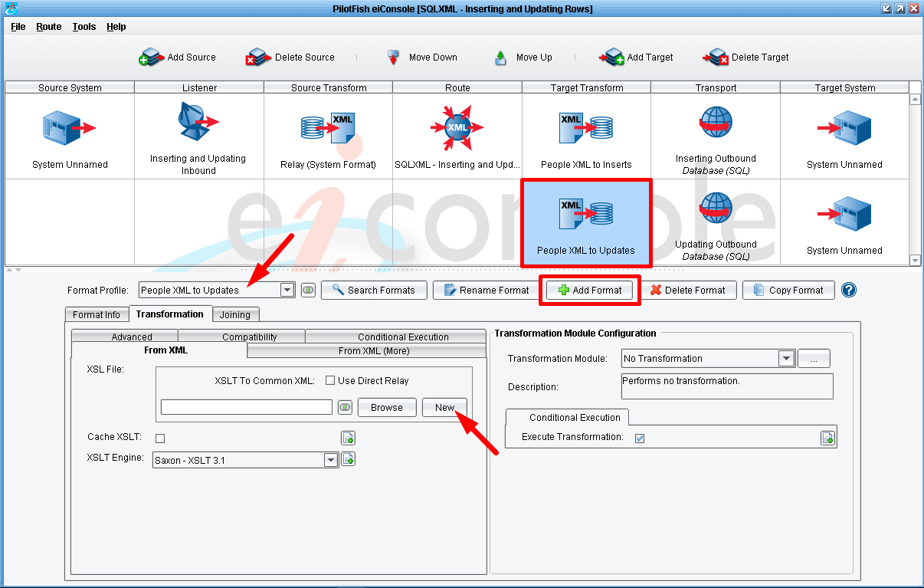Click the ellipsis button beside Transformation Module
The height and width of the screenshot is (588, 924).
pos(814,358)
